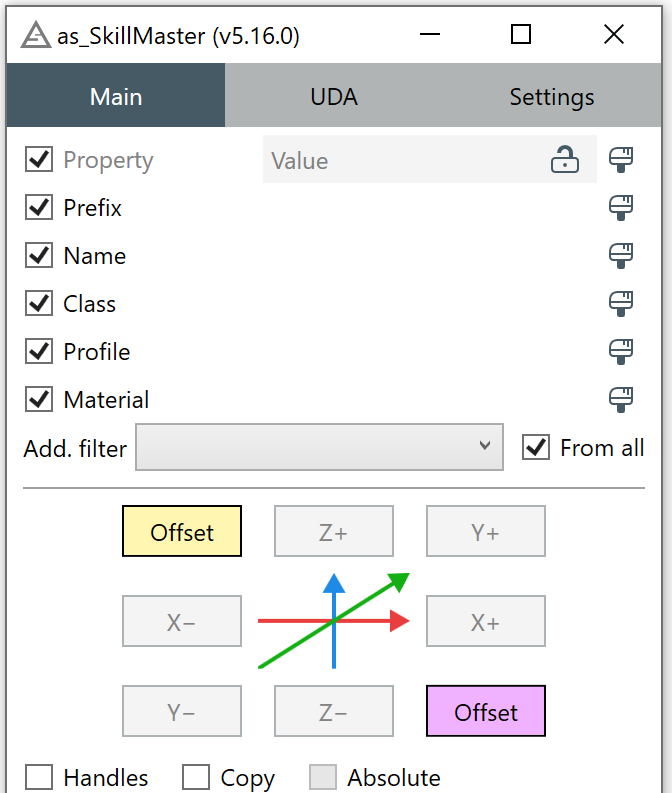Uncheck the Prefix checkbox
672x793 pixels.
click(x=39, y=208)
